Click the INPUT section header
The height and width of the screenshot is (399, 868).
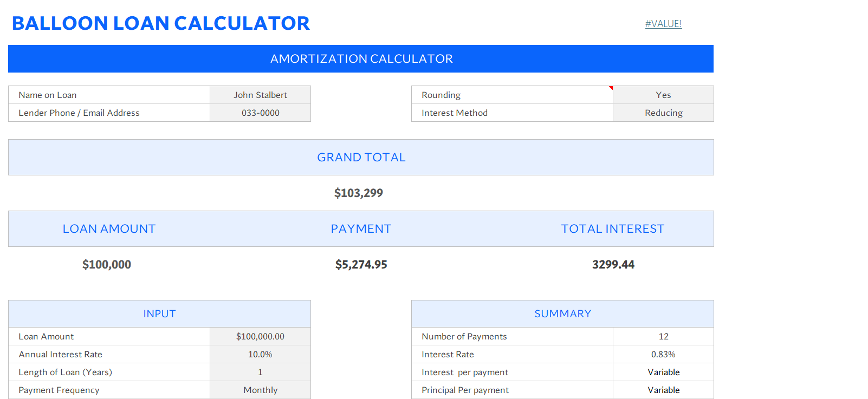pos(159,313)
